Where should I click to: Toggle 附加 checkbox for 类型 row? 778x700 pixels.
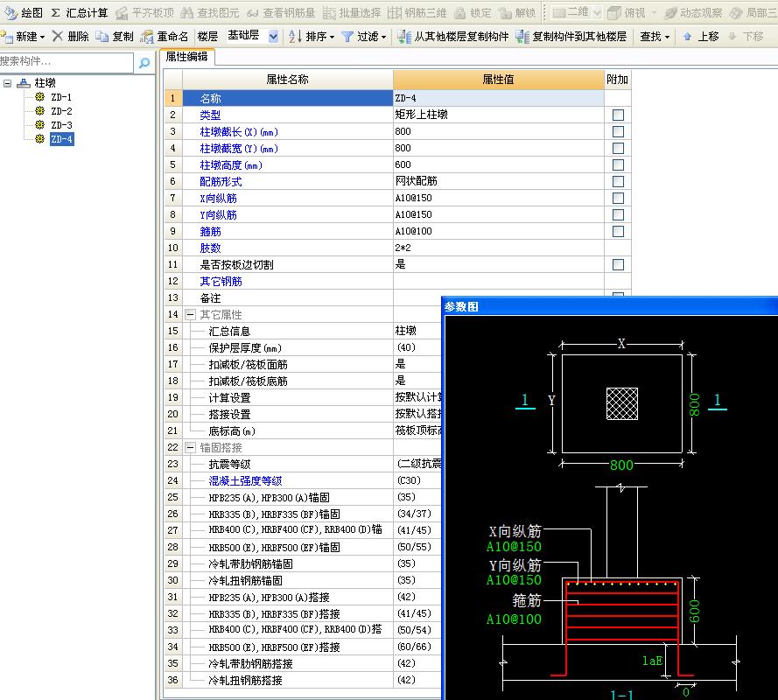pyautogui.click(x=618, y=115)
